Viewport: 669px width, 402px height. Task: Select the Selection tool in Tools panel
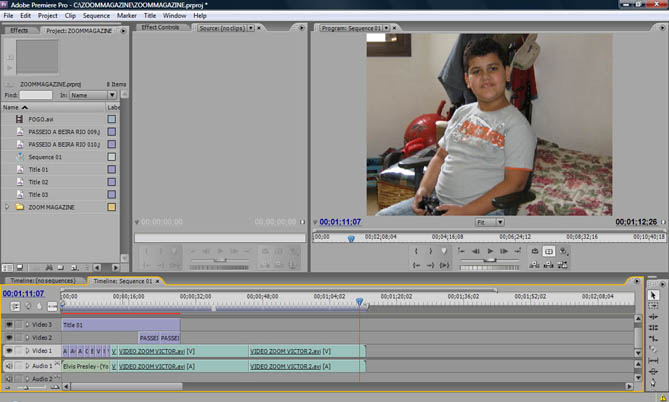[654, 296]
